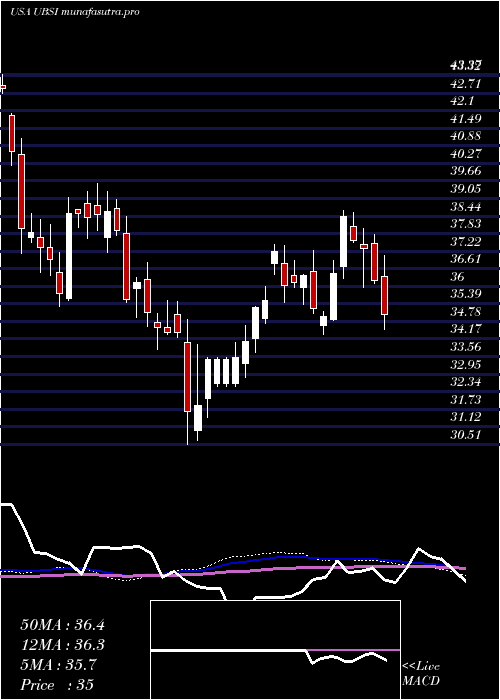This screenshot has width=500, height=700.
Task: Click the 5MA : 35.7 readout
Action: (x=58, y=665)
